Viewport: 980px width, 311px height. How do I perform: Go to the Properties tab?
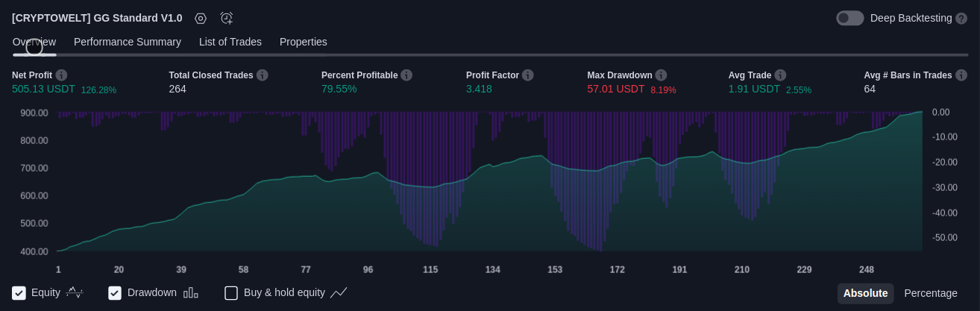pos(304,42)
